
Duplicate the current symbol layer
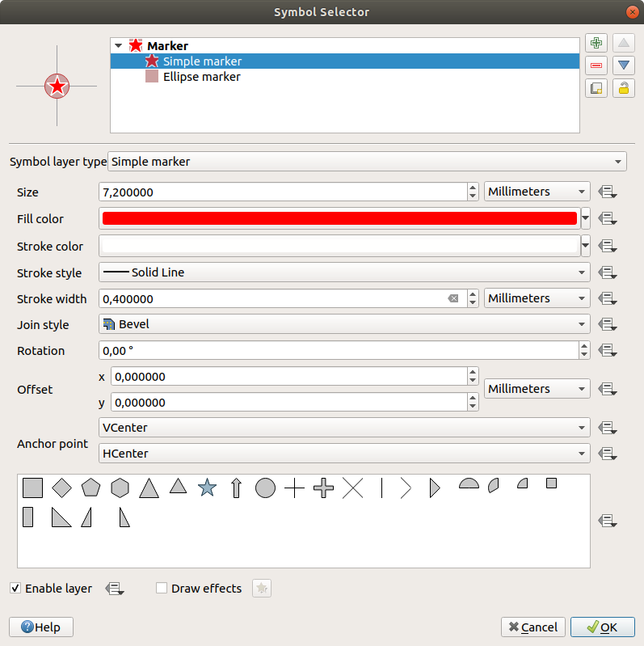[598, 88]
